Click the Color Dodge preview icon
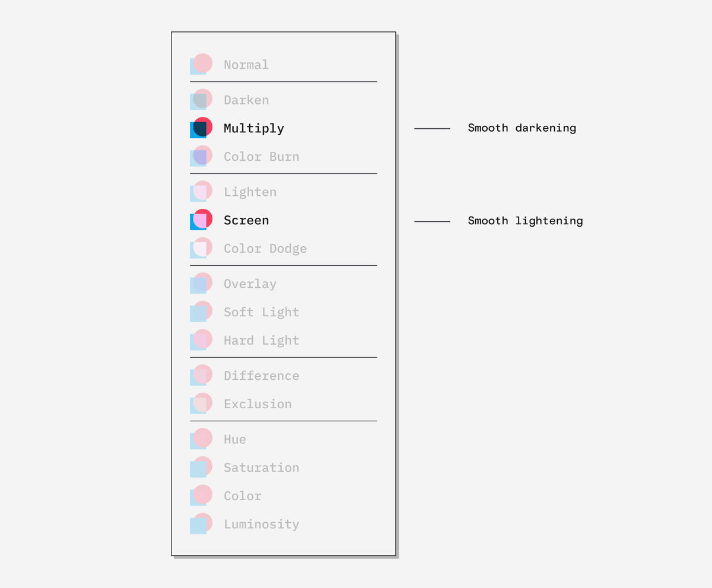 click(201, 248)
